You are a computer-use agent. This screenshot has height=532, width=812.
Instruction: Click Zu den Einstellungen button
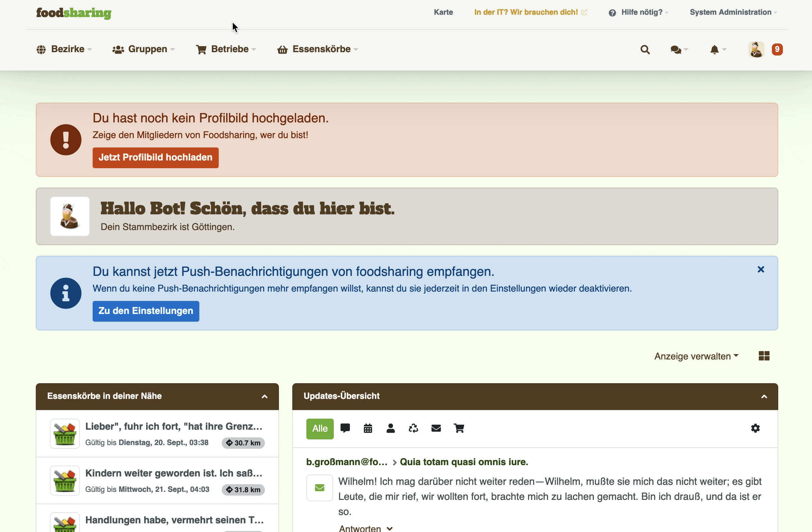point(146,311)
